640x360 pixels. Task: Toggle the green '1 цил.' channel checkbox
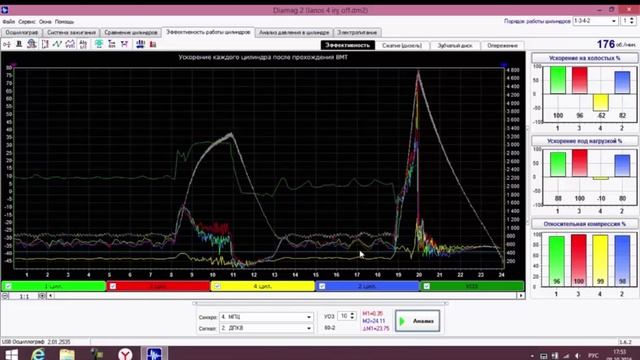coord(8,286)
